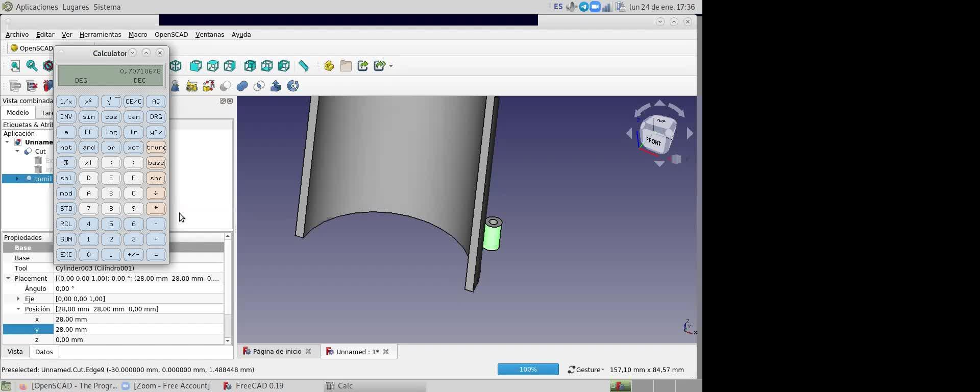Screen dimensions: 980x392
Task: Open the sub-link toolbar dropdown arrow
Action: [x=391, y=66]
